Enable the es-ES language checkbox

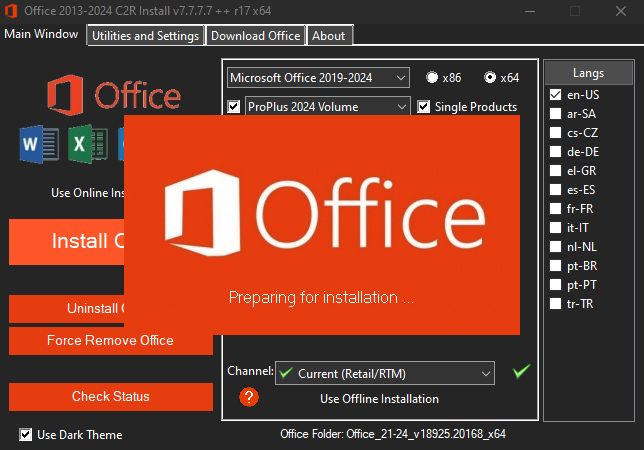point(555,189)
